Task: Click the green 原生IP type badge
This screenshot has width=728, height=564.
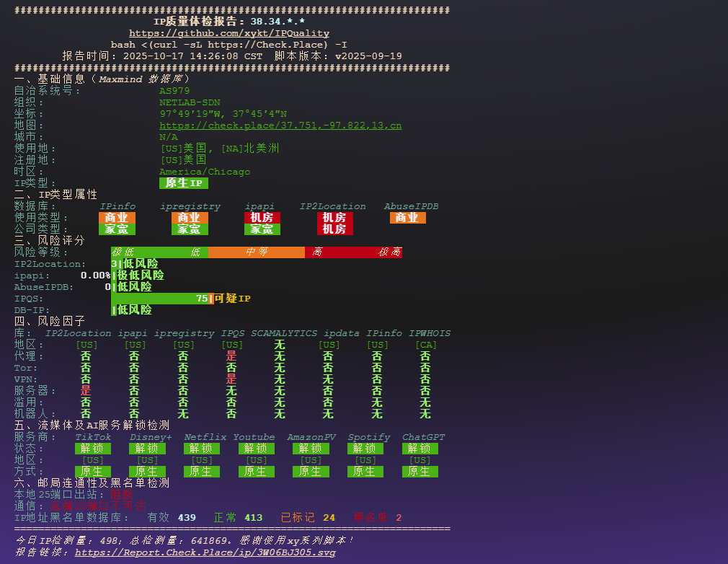Action: [183, 183]
